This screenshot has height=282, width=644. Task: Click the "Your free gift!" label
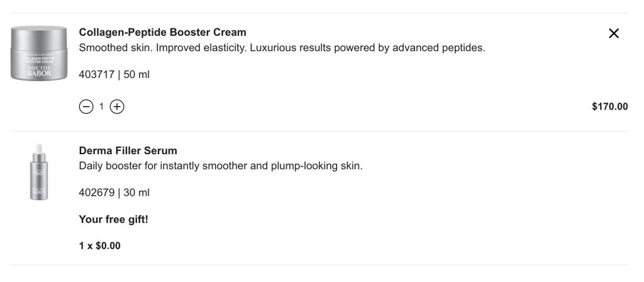pos(113,219)
